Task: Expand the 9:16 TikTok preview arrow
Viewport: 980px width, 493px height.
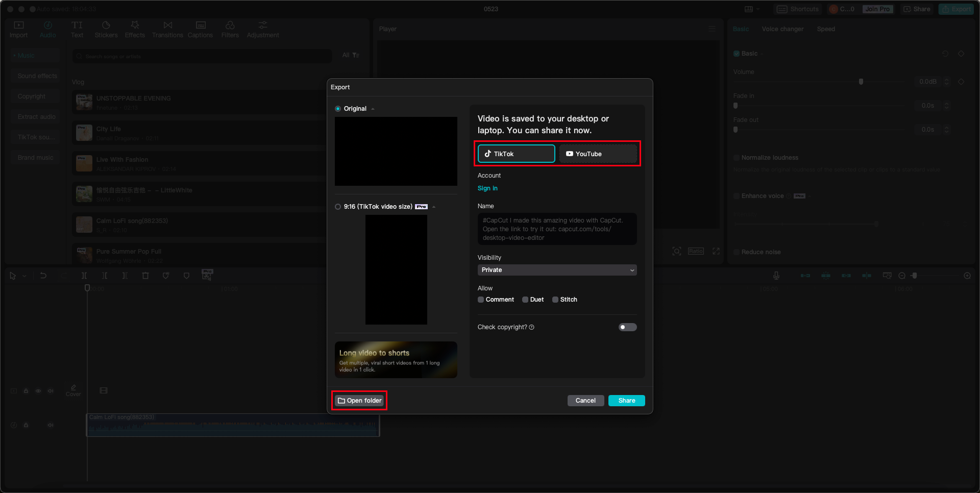Action: [434, 207]
